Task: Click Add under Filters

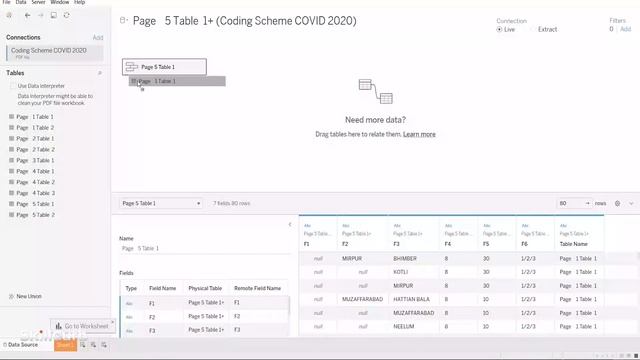Action: click(x=626, y=29)
